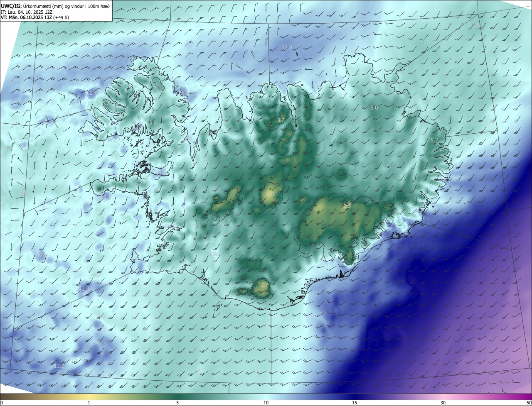Click the '1' tick on the color scale
The width and height of the screenshot is (532, 406).
click(89, 403)
